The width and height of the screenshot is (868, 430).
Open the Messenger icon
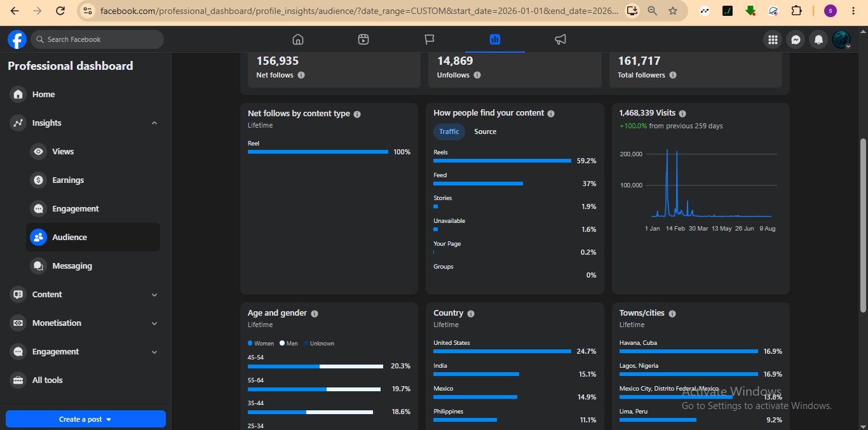tap(796, 39)
